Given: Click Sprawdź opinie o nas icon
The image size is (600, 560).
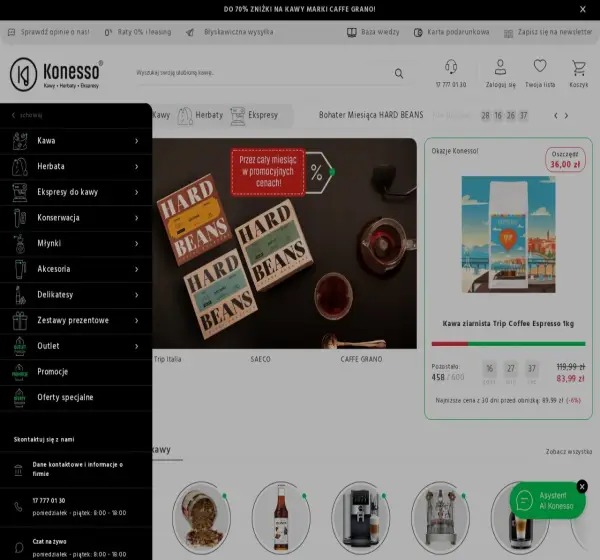Looking at the screenshot, I should click(11, 32).
